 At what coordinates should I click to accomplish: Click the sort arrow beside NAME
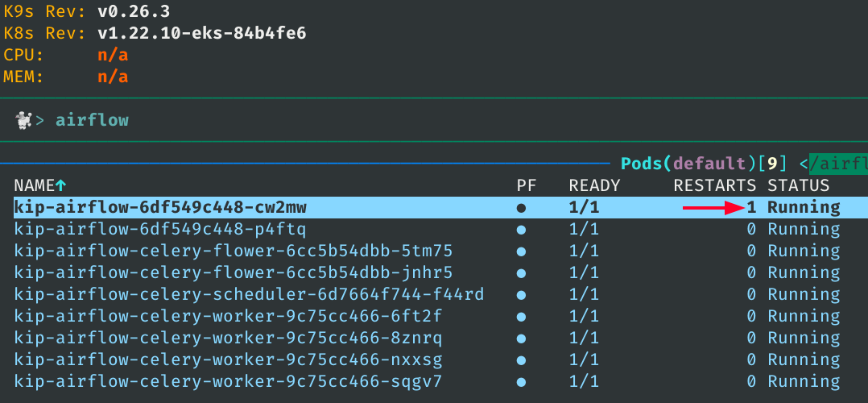tap(61, 185)
